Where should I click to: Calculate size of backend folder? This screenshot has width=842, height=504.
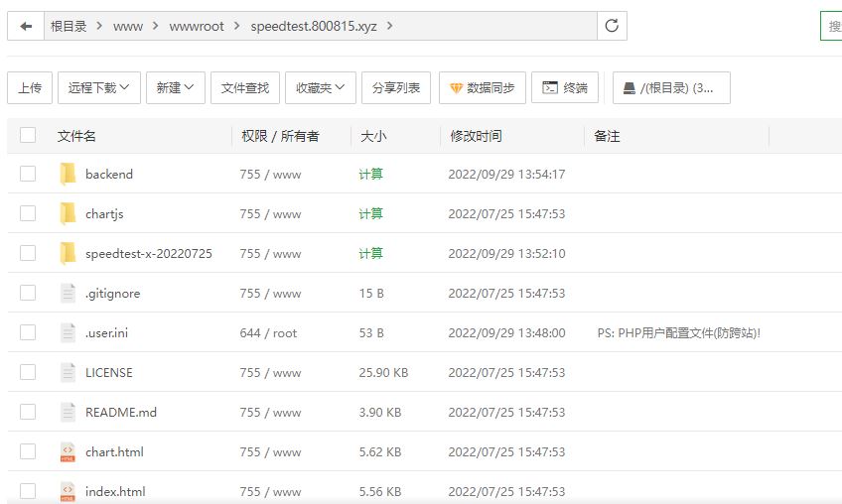370,175
